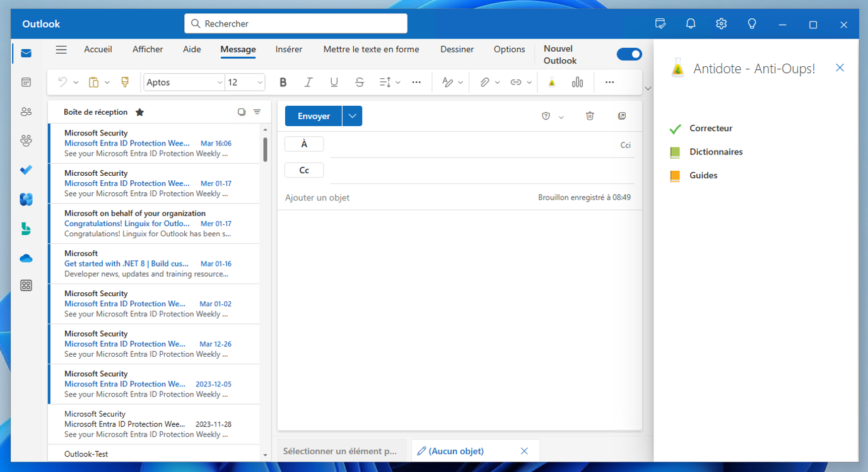Click the Envoyer button

(x=314, y=116)
